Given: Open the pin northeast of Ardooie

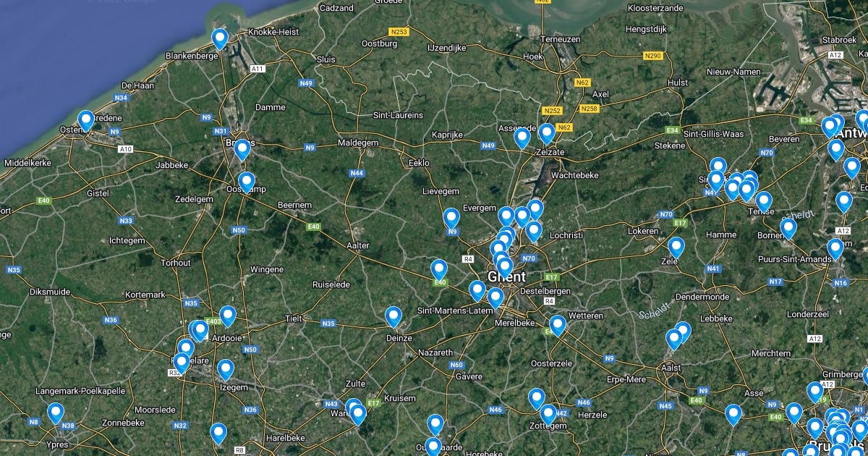Looking at the screenshot, I should point(228,316).
